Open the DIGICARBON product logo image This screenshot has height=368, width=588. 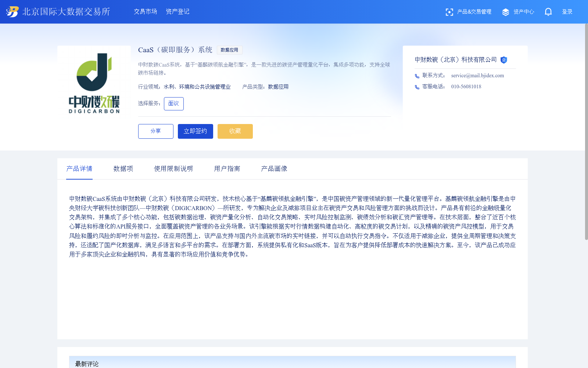94,82
